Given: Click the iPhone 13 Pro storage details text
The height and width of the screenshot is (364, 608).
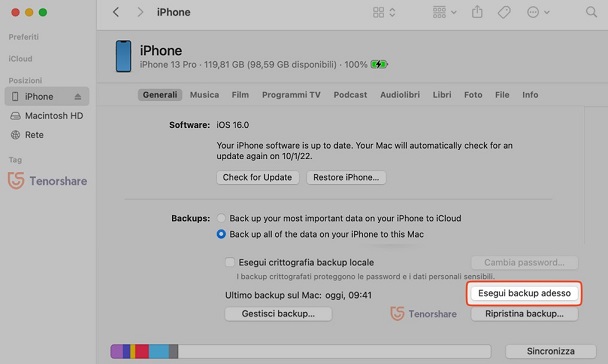Looking at the screenshot, I should click(x=254, y=65).
